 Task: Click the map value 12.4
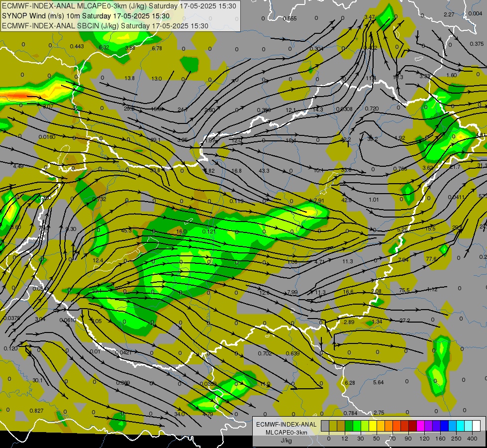[98, 260]
